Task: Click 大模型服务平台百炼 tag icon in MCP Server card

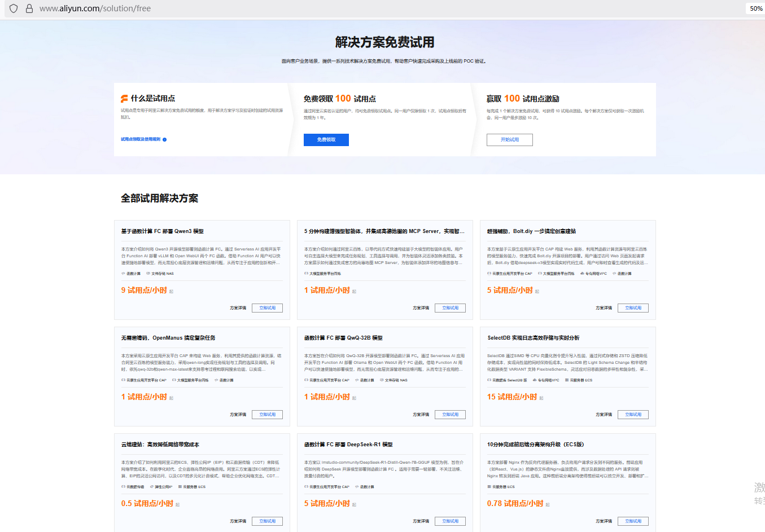Action: tap(306, 274)
